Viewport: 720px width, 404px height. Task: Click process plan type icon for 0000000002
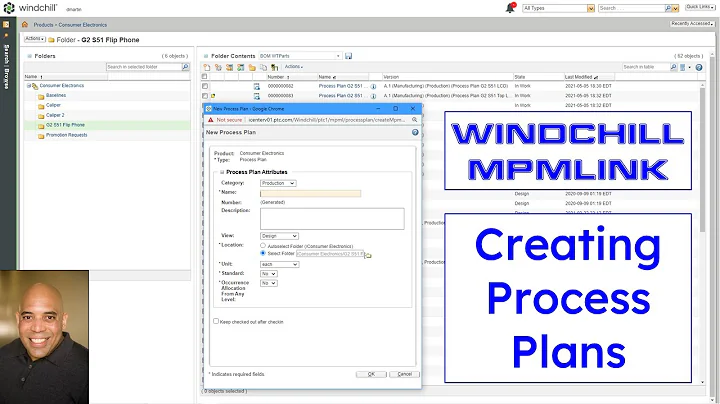pyautogui.click(x=257, y=86)
